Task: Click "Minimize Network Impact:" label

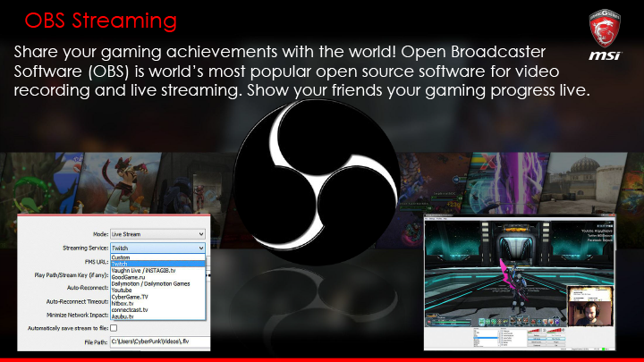Action: coord(77,315)
